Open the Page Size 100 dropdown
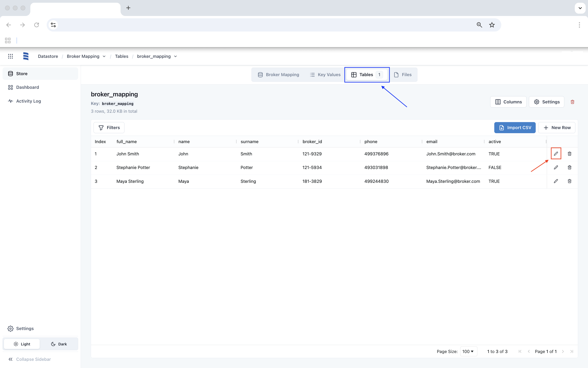This screenshot has width=588, height=368. pos(468,351)
